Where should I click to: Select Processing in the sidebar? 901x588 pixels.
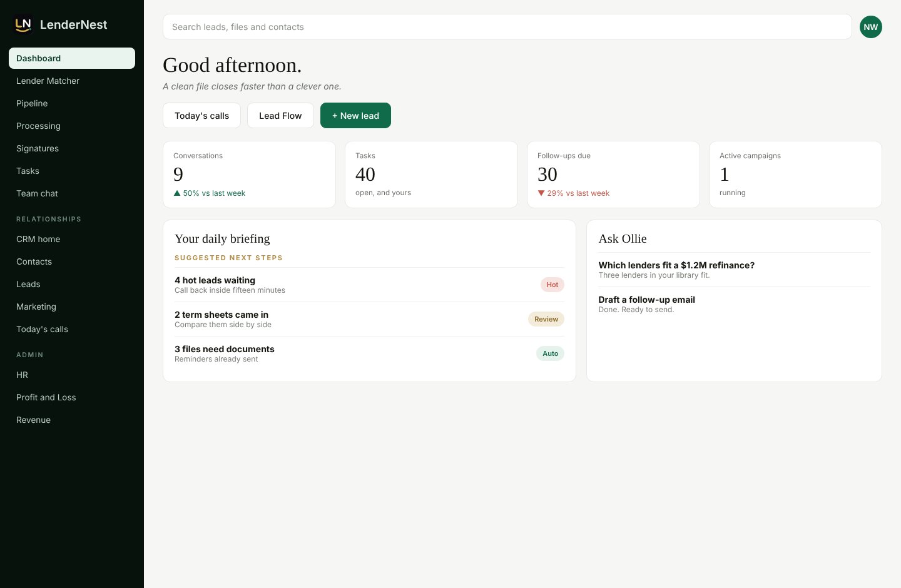(72, 126)
